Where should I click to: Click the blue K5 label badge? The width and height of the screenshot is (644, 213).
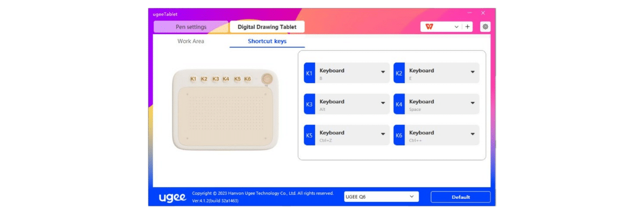pos(309,135)
